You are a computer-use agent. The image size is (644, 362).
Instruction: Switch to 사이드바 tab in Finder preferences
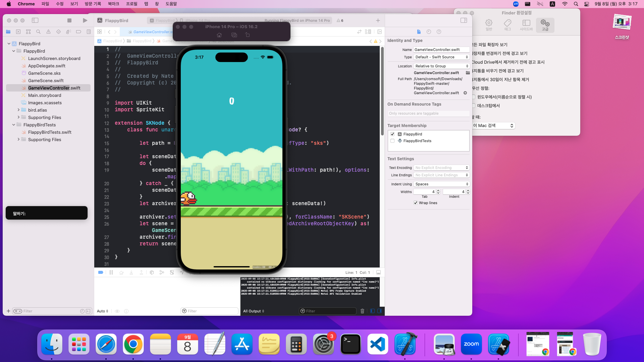click(526, 25)
